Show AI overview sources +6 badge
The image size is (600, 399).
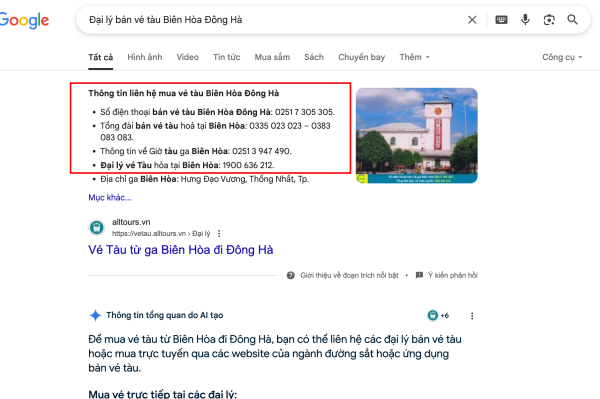click(x=438, y=316)
